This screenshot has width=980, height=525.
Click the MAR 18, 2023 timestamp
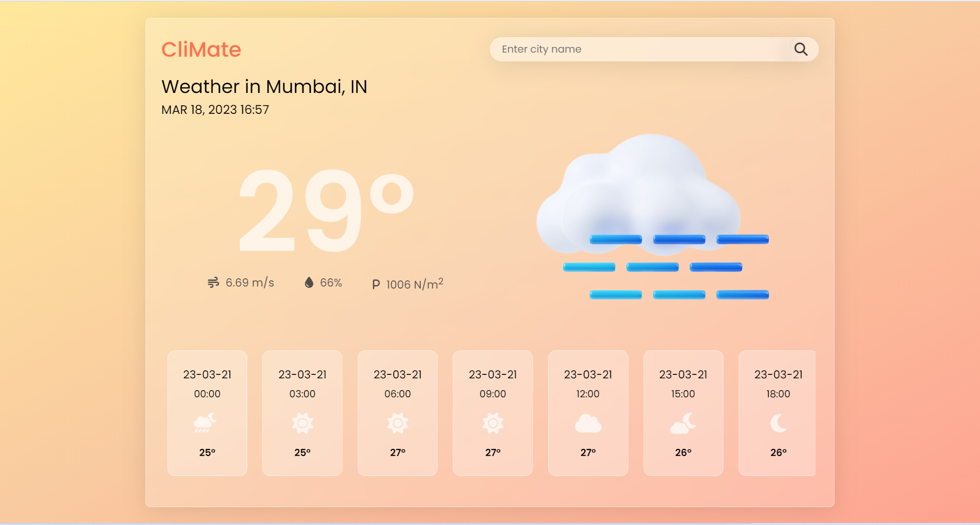215,109
